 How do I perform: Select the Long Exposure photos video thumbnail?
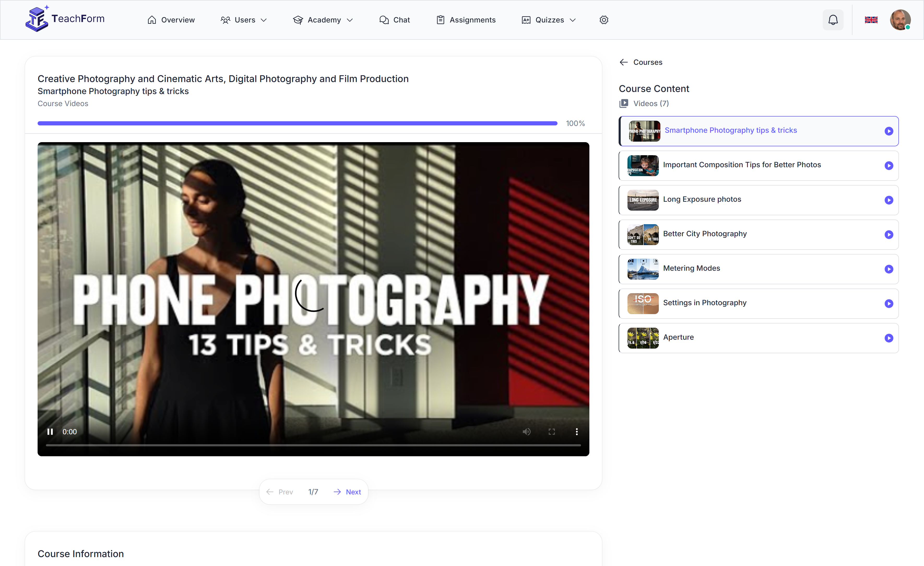[x=643, y=200]
